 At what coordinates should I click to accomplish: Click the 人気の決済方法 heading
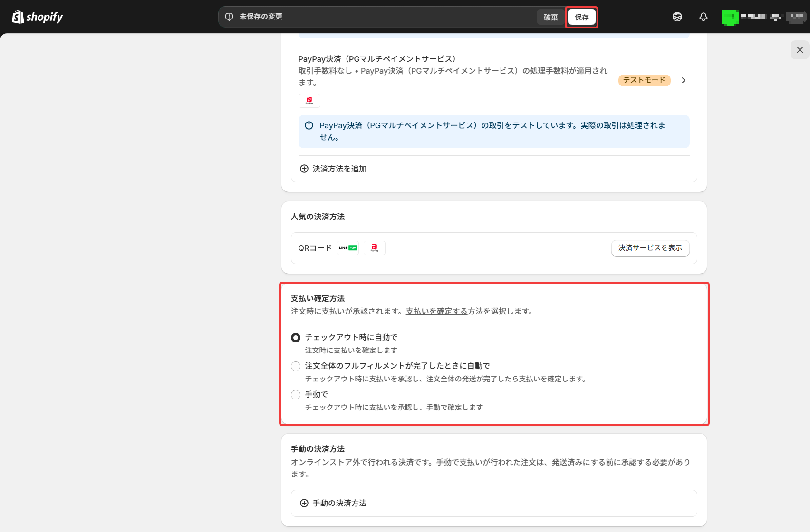[x=318, y=217]
